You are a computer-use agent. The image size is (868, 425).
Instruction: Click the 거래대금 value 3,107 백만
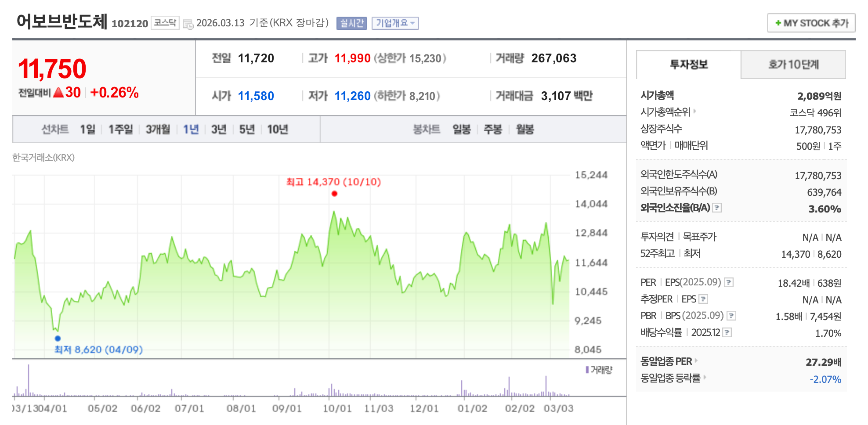click(x=567, y=96)
